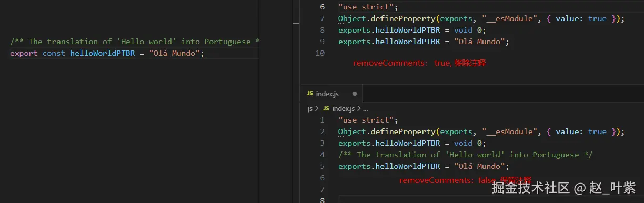The width and height of the screenshot is (644, 203).
Task: Click 'value: true' on line 7 of the upper editor
Action: [x=581, y=18]
